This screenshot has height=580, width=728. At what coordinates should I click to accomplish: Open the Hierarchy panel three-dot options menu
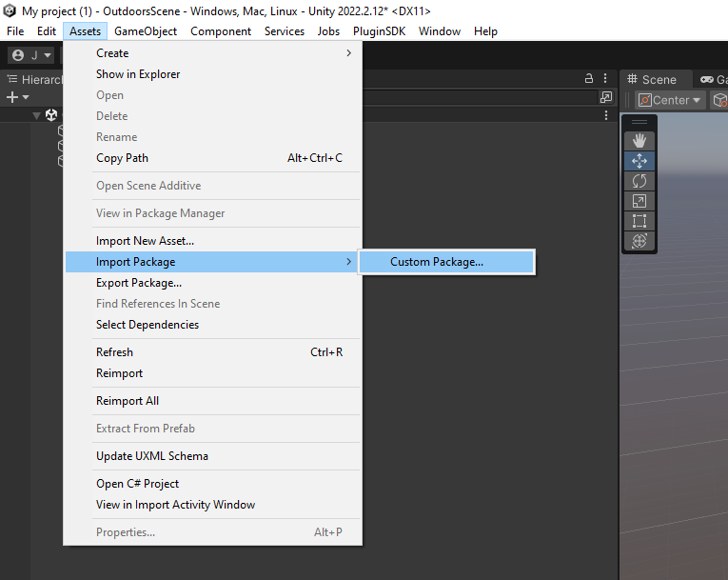click(x=606, y=79)
